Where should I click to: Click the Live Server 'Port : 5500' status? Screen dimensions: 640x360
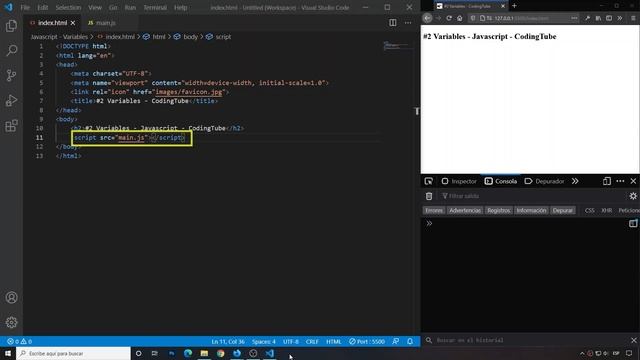point(367,341)
